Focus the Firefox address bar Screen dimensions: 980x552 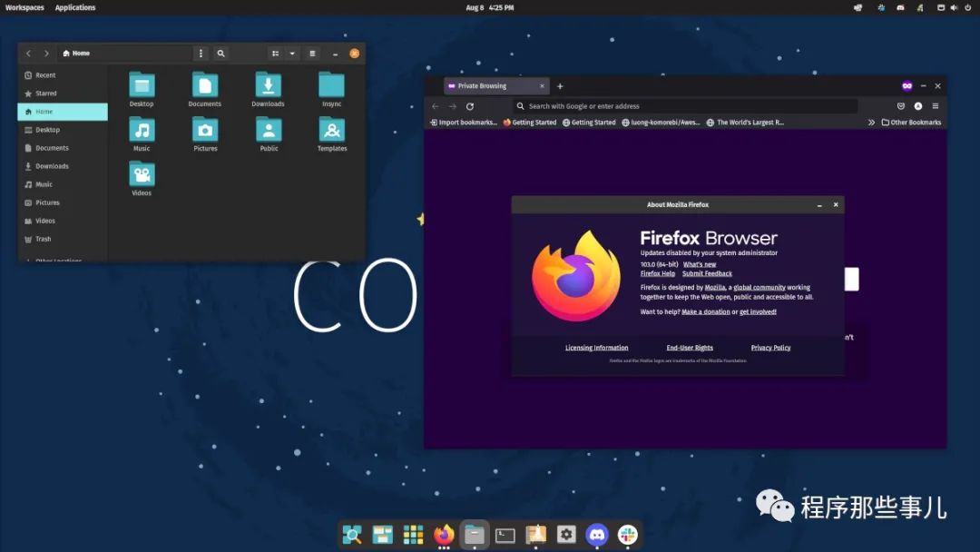click(x=685, y=106)
